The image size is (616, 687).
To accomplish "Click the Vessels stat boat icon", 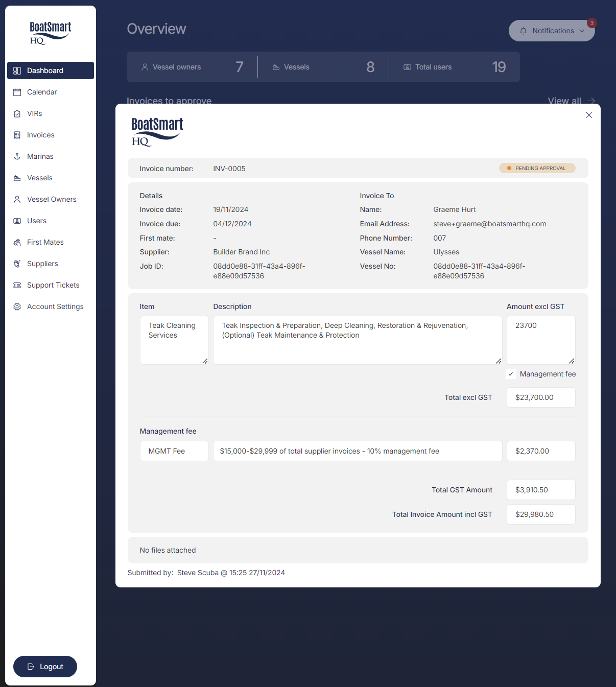I will (276, 67).
